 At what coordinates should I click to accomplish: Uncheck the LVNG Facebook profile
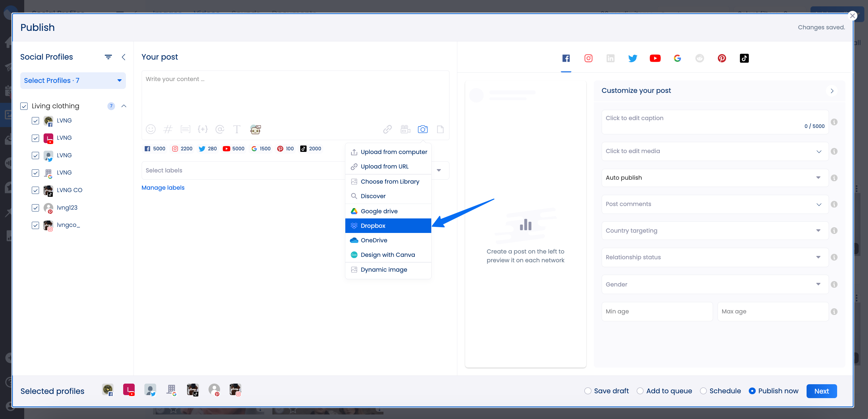35,121
